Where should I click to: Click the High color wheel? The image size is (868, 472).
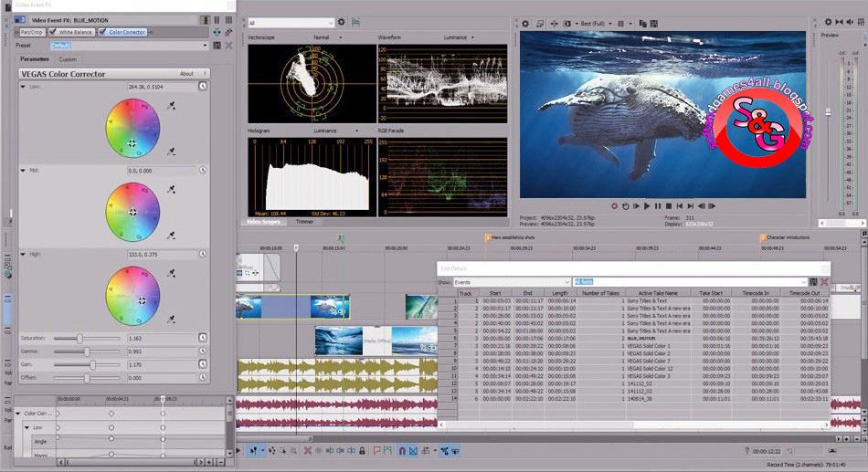point(132,296)
